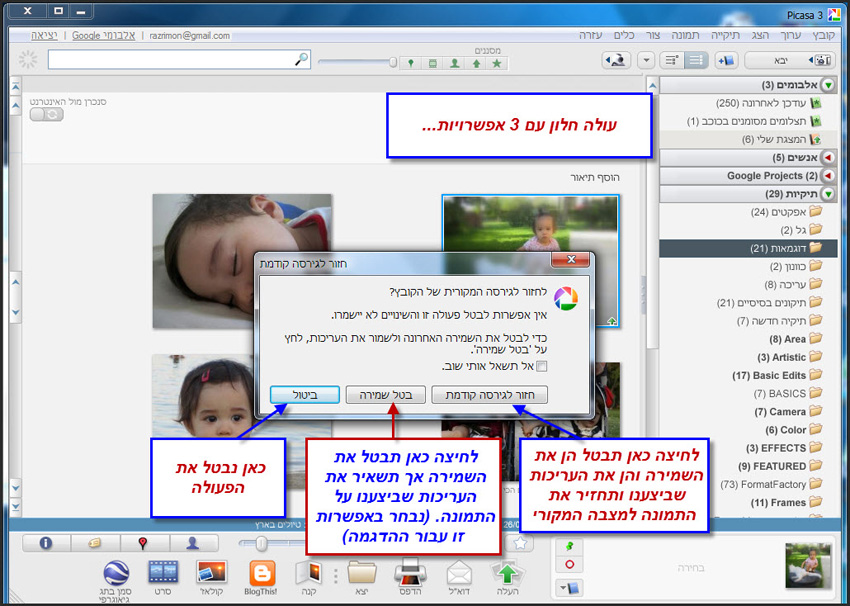Click the star button in the bottom bar
This screenshot has height=606, width=850.
(x=520, y=543)
